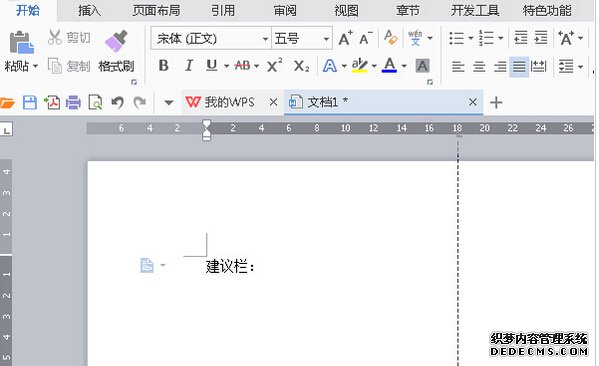The image size is (599, 366).
Task: Toggle Bold formatting
Action: coord(164,66)
